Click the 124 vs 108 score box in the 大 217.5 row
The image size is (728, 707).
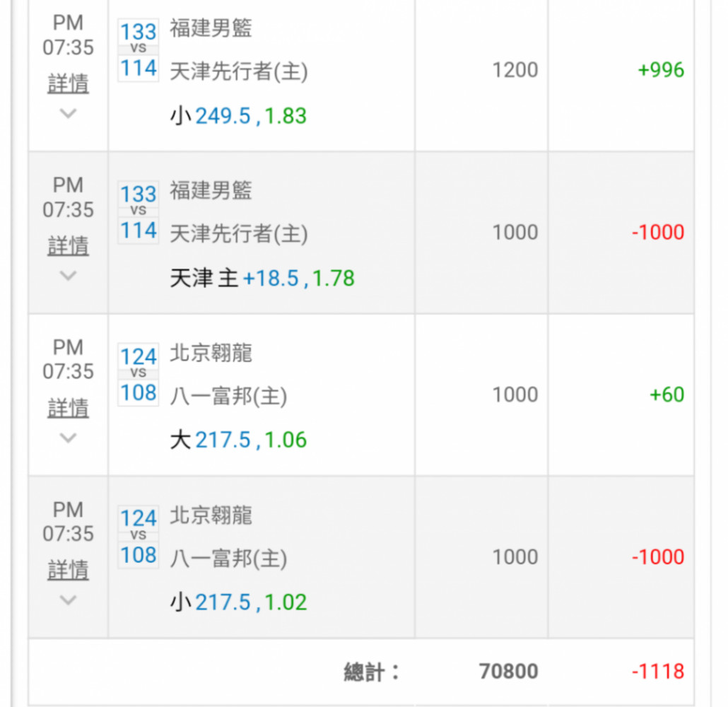point(139,374)
